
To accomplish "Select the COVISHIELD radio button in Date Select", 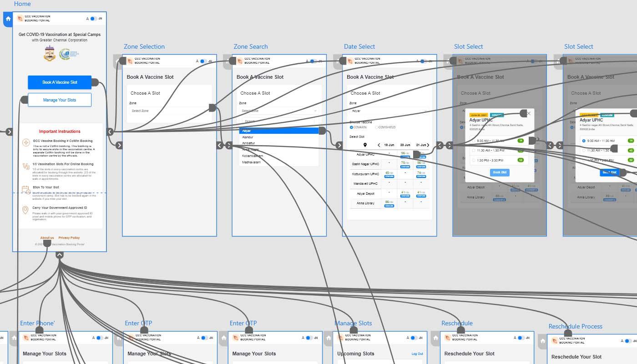I will pyautogui.click(x=376, y=127).
